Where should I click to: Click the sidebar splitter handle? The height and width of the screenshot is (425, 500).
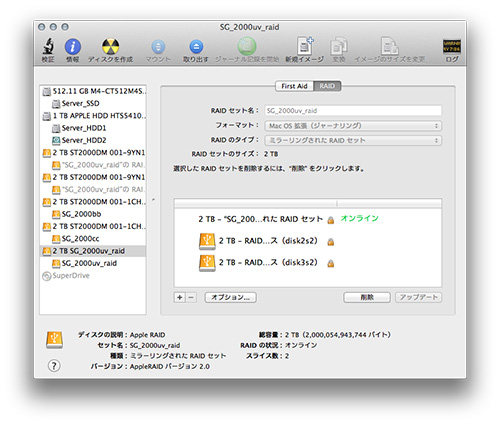[x=153, y=200]
